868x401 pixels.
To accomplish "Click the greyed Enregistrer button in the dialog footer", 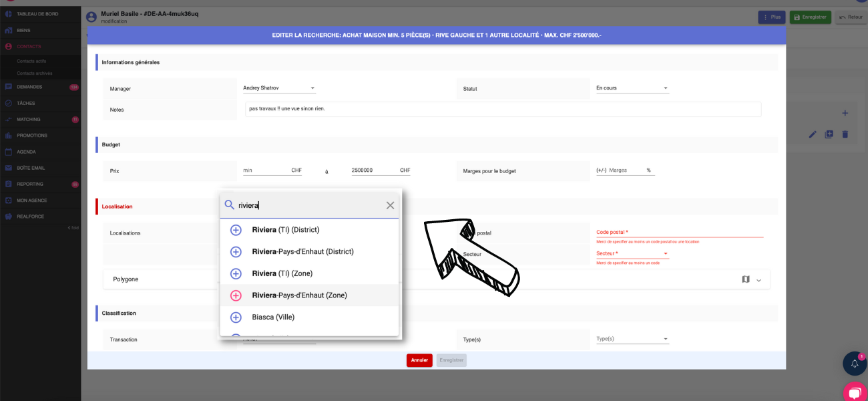I will (451, 360).
